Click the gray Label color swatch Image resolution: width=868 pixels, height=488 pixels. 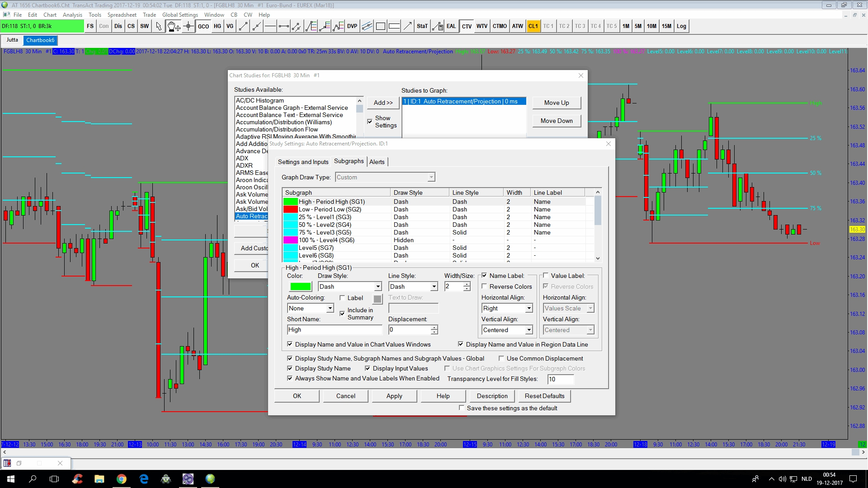tap(377, 298)
